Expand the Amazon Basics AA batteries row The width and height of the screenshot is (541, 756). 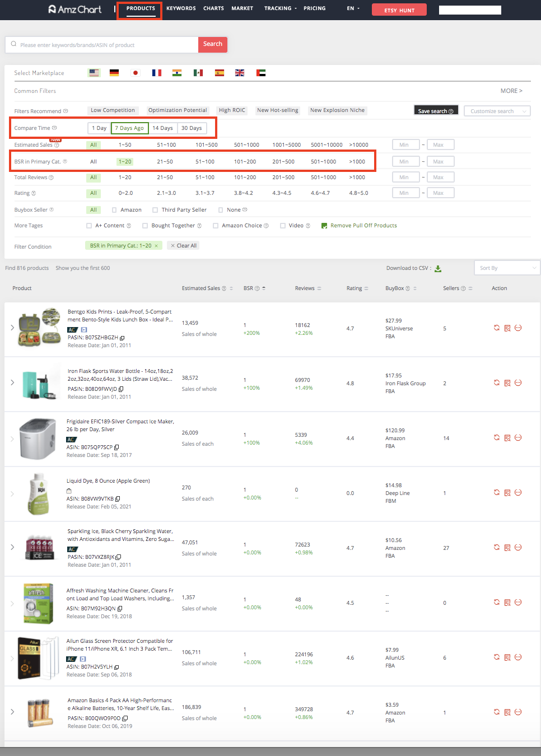pos(12,712)
